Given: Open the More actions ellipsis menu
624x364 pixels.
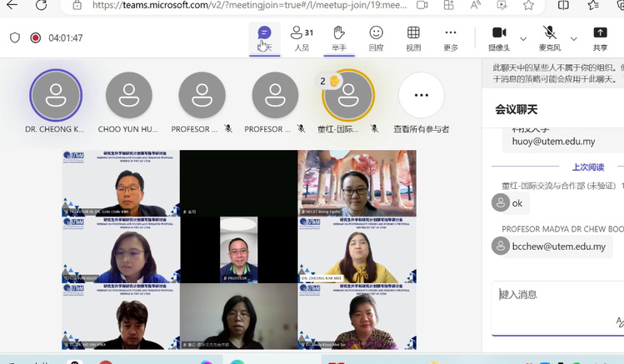Looking at the screenshot, I should [x=451, y=37].
